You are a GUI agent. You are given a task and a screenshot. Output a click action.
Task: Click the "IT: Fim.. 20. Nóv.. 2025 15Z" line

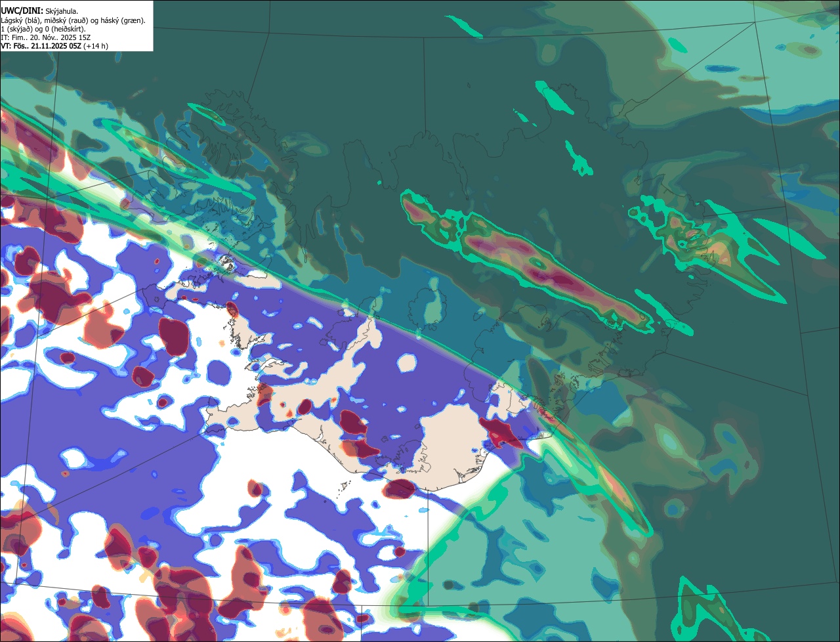tap(46, 37)
